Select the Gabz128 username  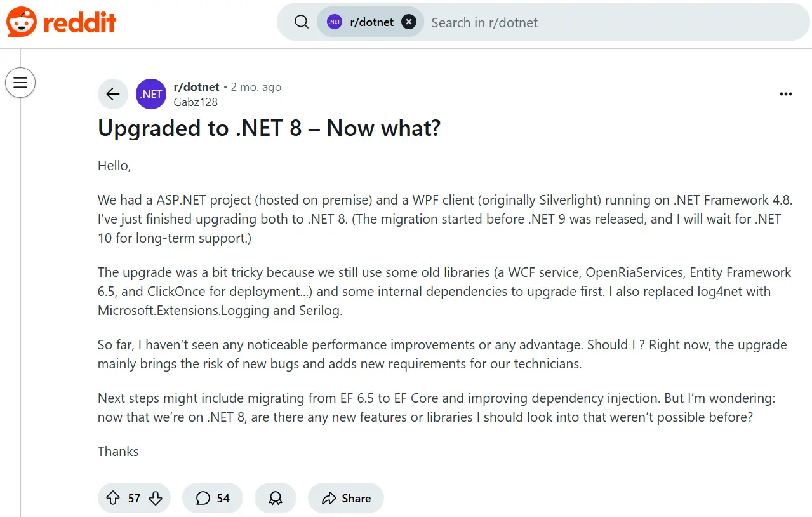tap(197, 102)
